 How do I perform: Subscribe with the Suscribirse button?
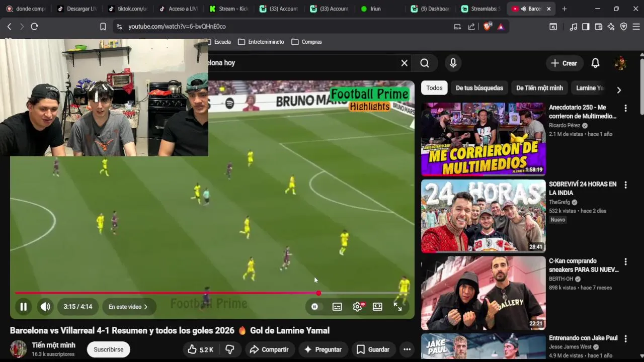pyautogui.click(x=108, y=349)
